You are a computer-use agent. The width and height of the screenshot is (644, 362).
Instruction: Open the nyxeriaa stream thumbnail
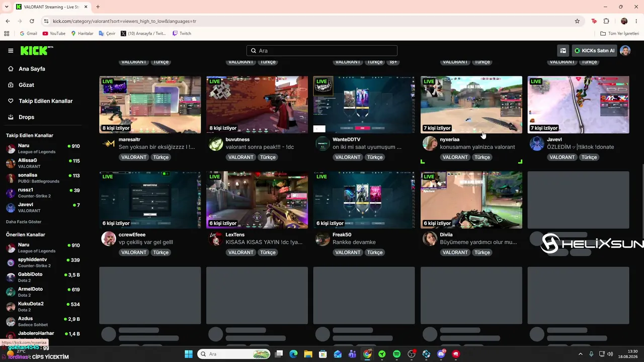point(471,105)
